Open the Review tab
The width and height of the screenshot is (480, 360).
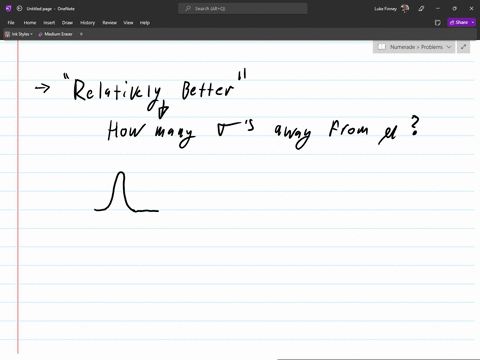pyautogui.click(x=109, y=23)
